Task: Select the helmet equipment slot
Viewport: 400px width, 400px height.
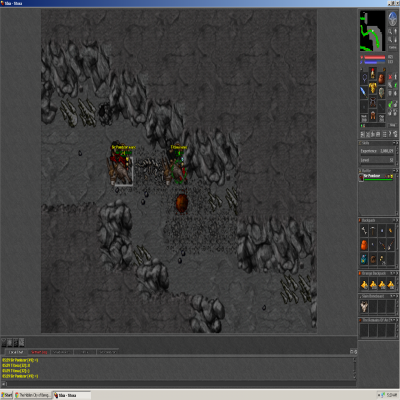Action: tap(373, 73)
